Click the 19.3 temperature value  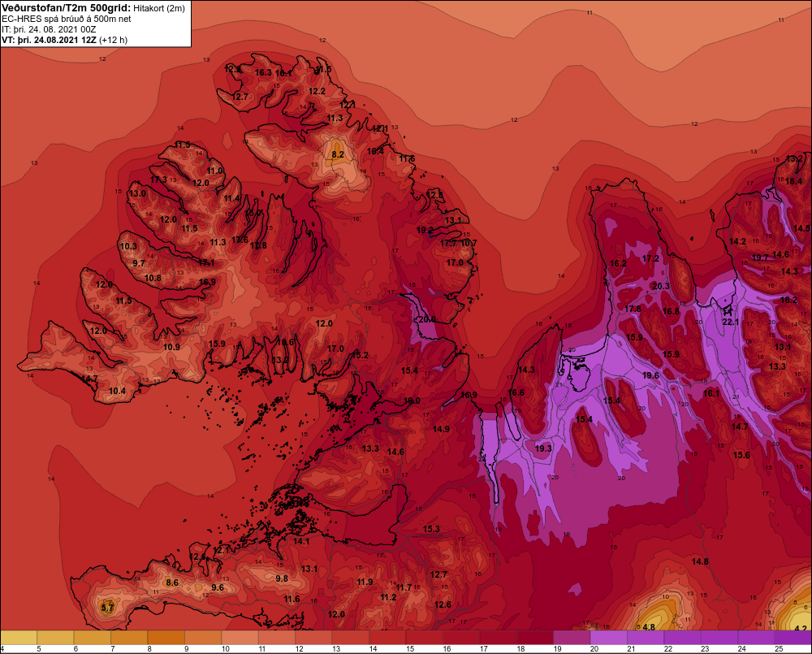click(542, 448)
